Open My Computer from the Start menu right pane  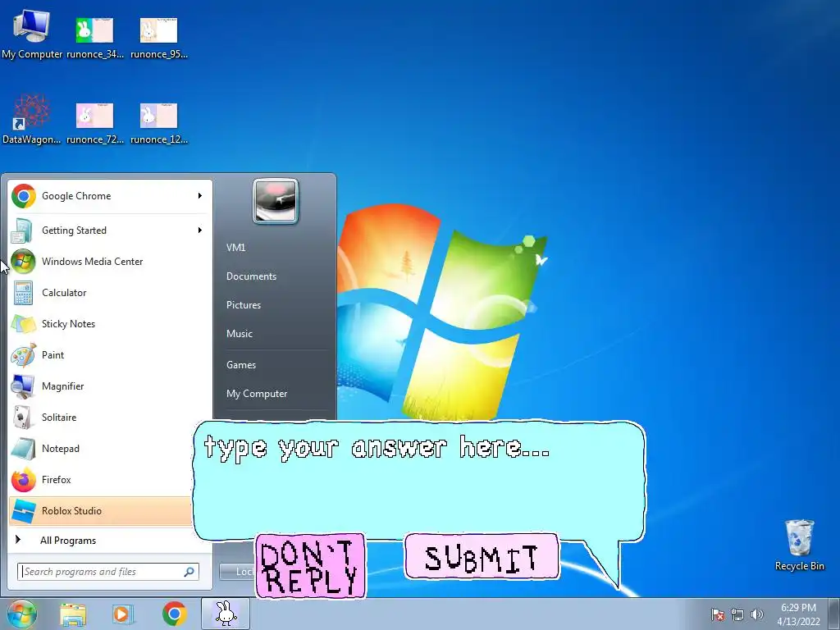(x=257, y=394)
